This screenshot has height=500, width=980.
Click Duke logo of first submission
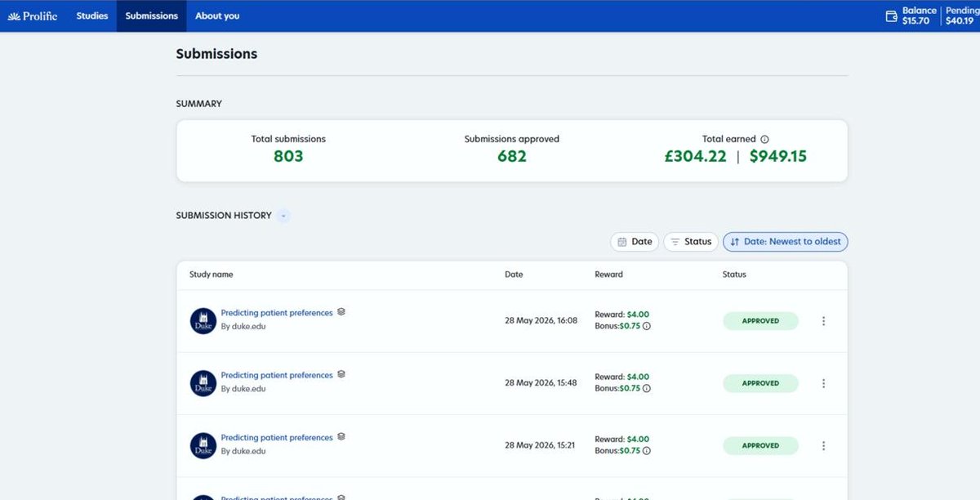[203, 321]
